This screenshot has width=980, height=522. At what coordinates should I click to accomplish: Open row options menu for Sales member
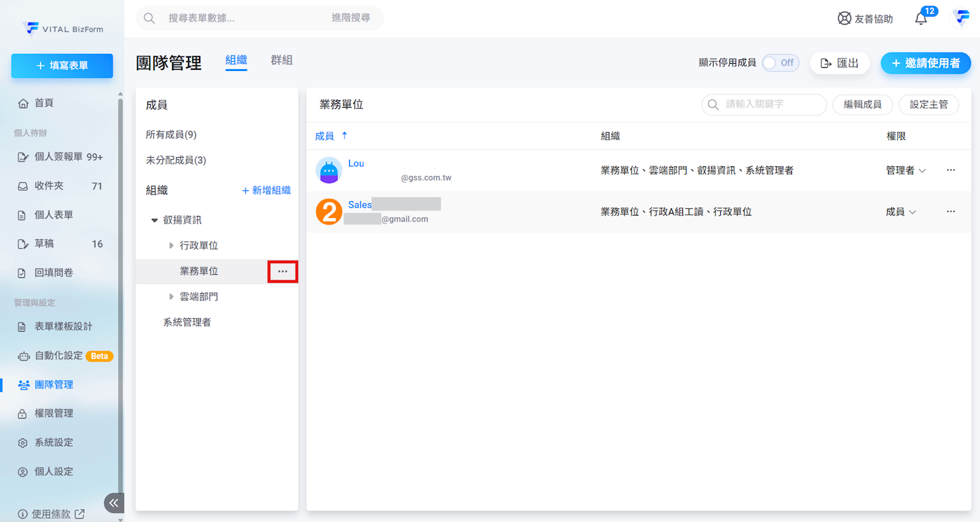pos(951,212)
